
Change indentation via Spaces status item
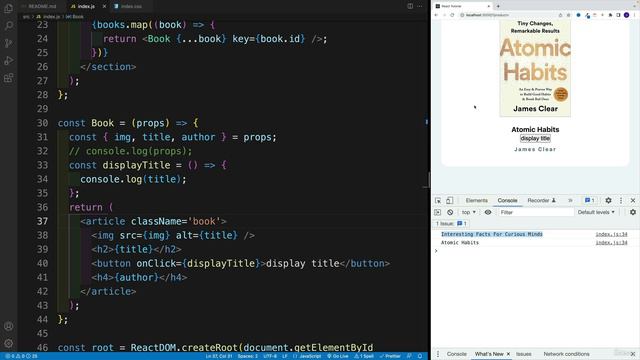[x=247, y=356]
